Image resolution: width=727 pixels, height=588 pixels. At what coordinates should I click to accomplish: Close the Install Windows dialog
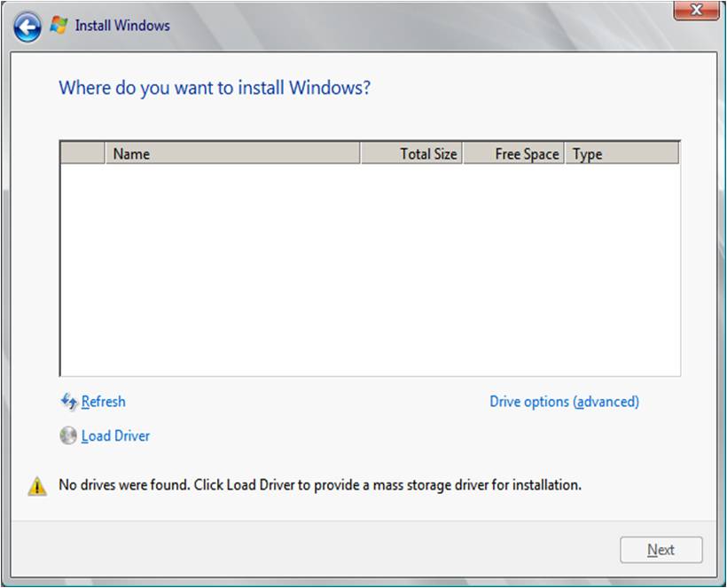point(695,11)
